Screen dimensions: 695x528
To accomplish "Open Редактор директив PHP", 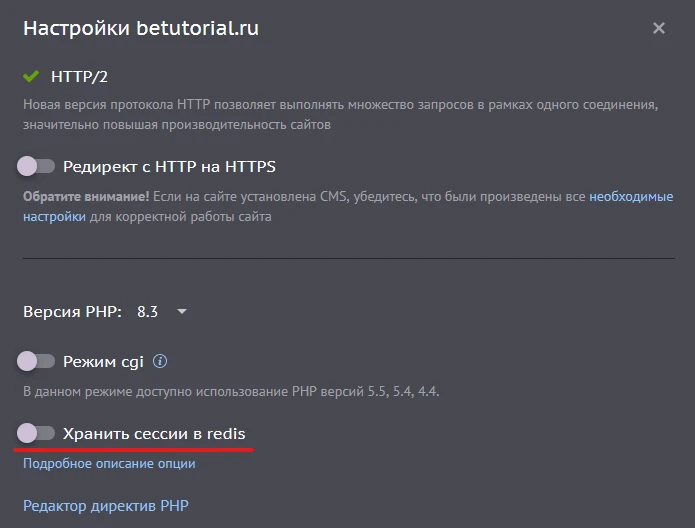I will (x=105, y=506).
